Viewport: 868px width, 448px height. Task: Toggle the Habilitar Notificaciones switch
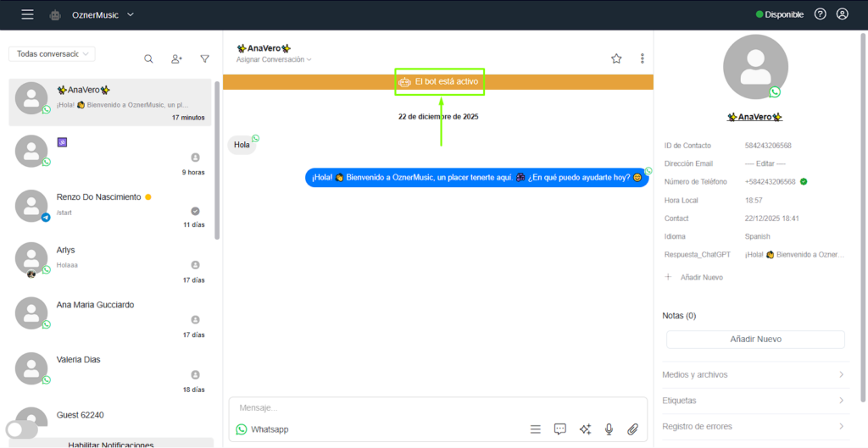pyautogui.click(x=21, y=429)
